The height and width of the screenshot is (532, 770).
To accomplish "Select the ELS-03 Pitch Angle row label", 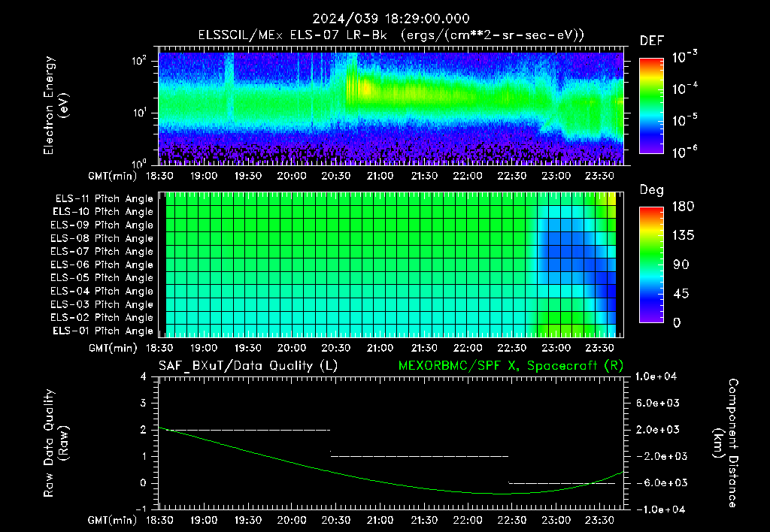I will click(x=102, y=304).
